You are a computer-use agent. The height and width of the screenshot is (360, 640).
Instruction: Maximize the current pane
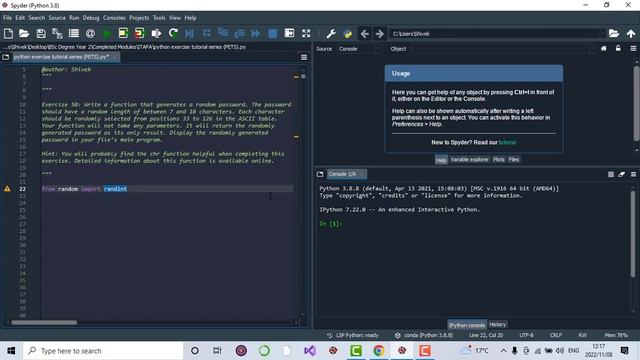click(x=289, y=33)
